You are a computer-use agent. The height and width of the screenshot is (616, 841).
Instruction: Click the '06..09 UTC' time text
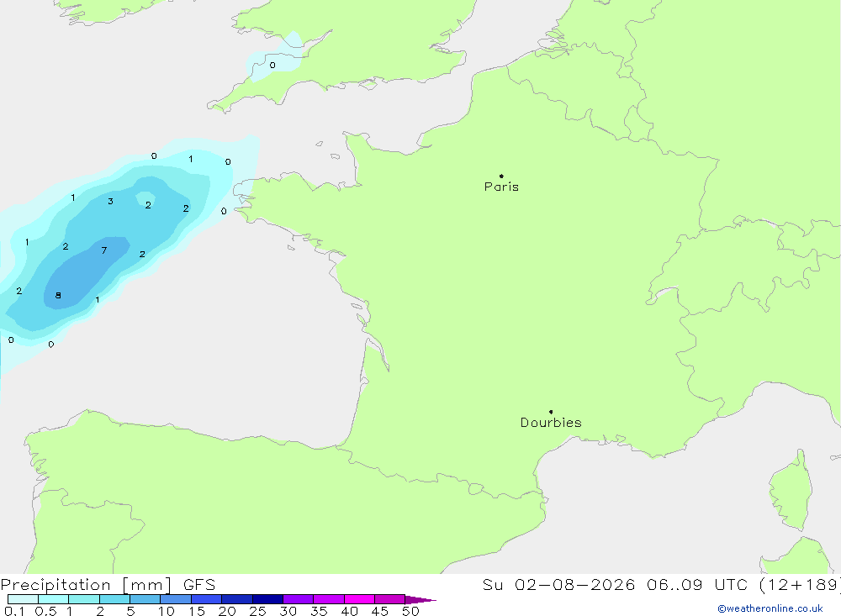click(697, 584)
